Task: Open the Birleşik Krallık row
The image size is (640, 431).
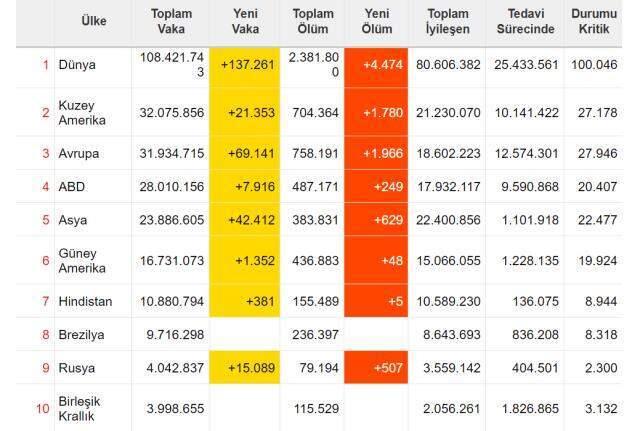Action: (x=79, y=409)
